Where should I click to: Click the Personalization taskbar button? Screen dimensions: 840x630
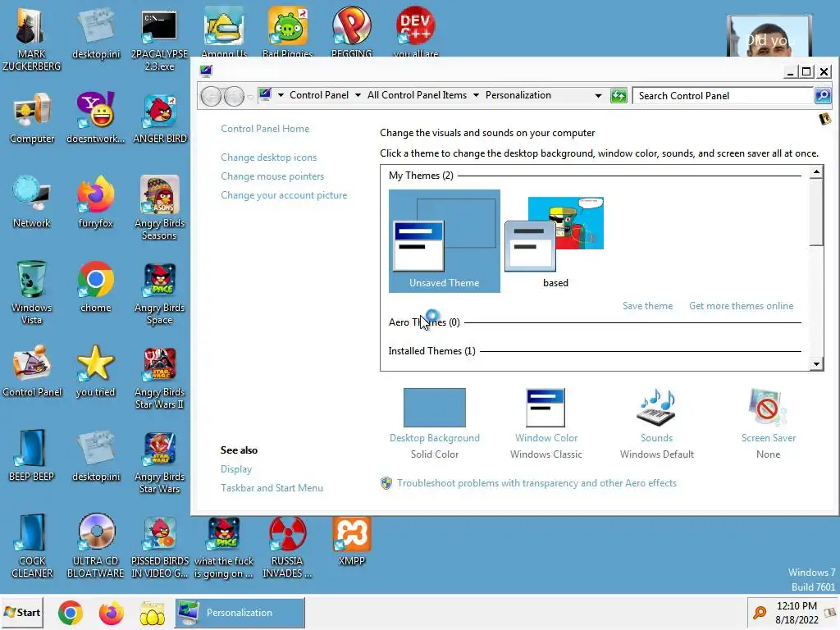[240, 613]
